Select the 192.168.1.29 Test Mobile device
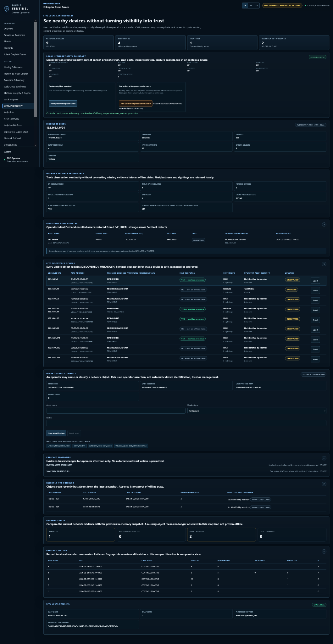This screenshot has height=644, width=333. pos(315,290)
